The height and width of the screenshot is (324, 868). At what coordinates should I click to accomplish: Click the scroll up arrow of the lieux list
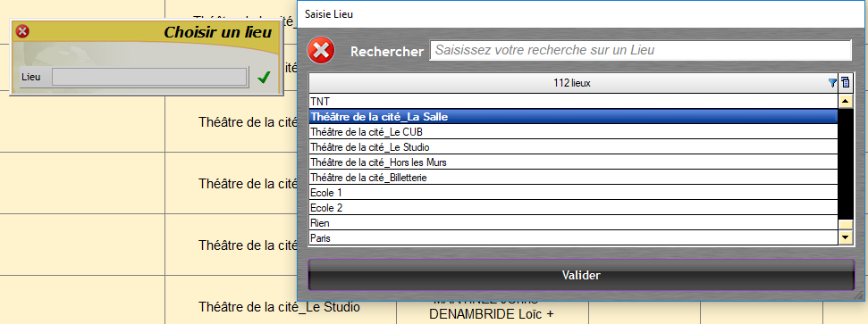tap(846, 101)
